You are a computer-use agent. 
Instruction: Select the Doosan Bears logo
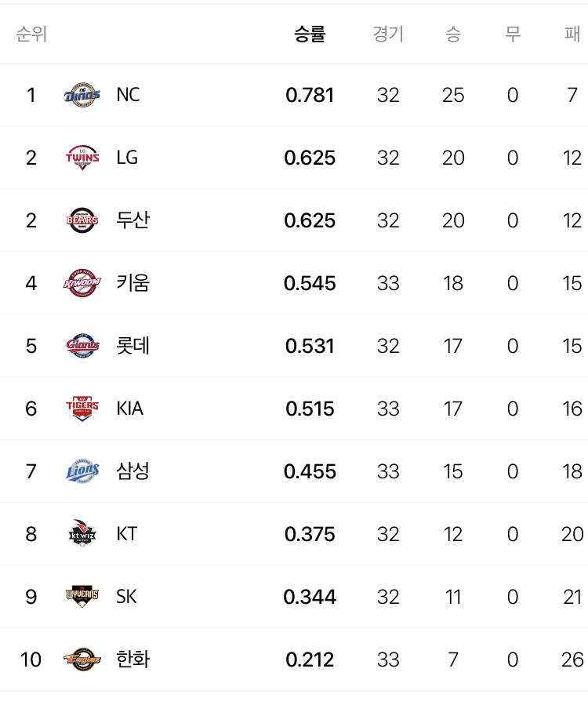click(x=82, y=220)
